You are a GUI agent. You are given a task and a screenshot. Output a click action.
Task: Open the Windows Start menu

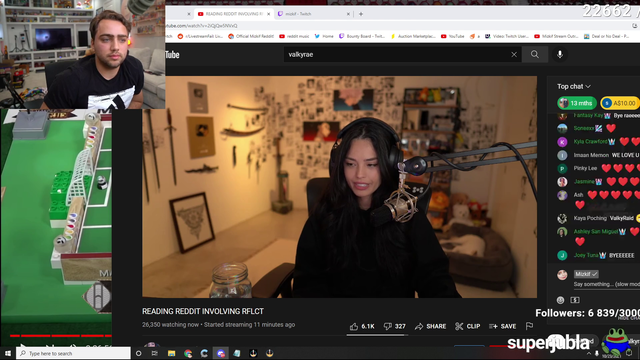[8, 353]
